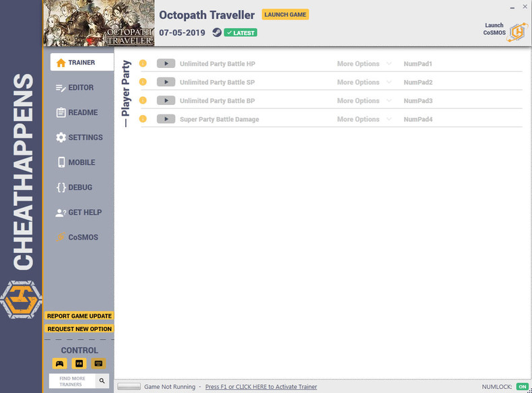Toggle Unlimited Party Battle SP cheat

[x=166, y=82]
